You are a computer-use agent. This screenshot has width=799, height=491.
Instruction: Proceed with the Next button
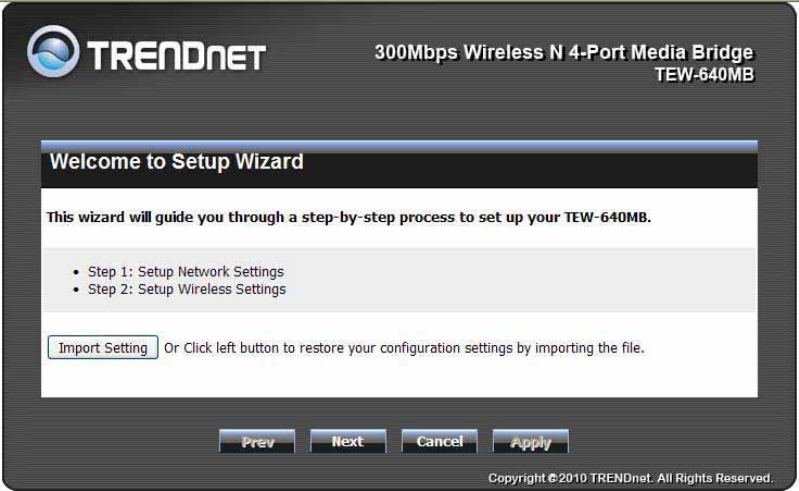[x=348, y=441]
